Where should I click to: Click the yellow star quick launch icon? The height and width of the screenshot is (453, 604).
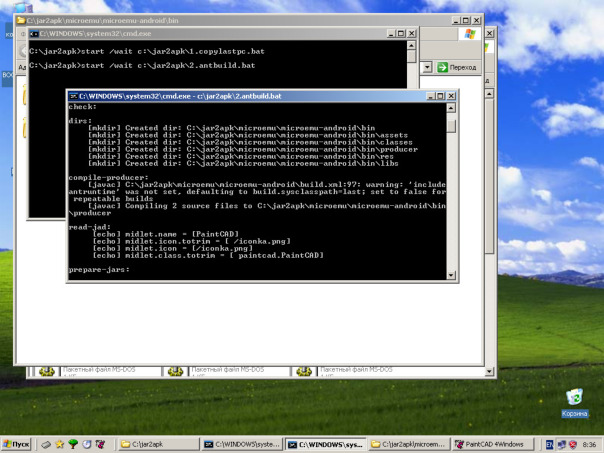tap(60, 444)
